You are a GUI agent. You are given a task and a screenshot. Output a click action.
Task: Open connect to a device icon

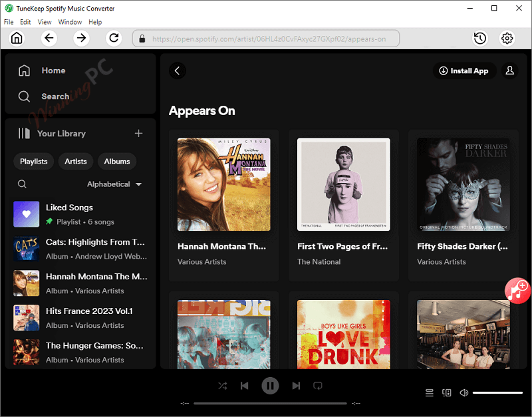pos(446,393)
